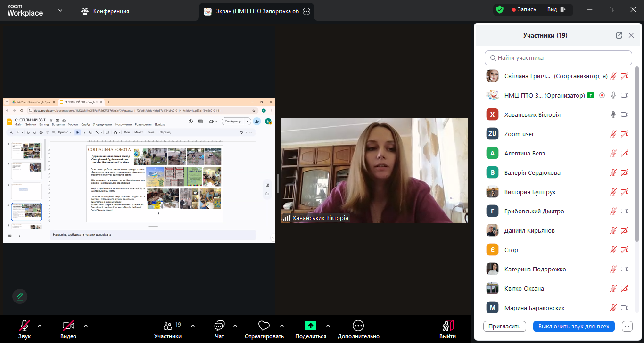The height and width of the screenshot is (343, 644).
Task: Open the Дополнительно three-dots menu
Action: tap(358, 326)
